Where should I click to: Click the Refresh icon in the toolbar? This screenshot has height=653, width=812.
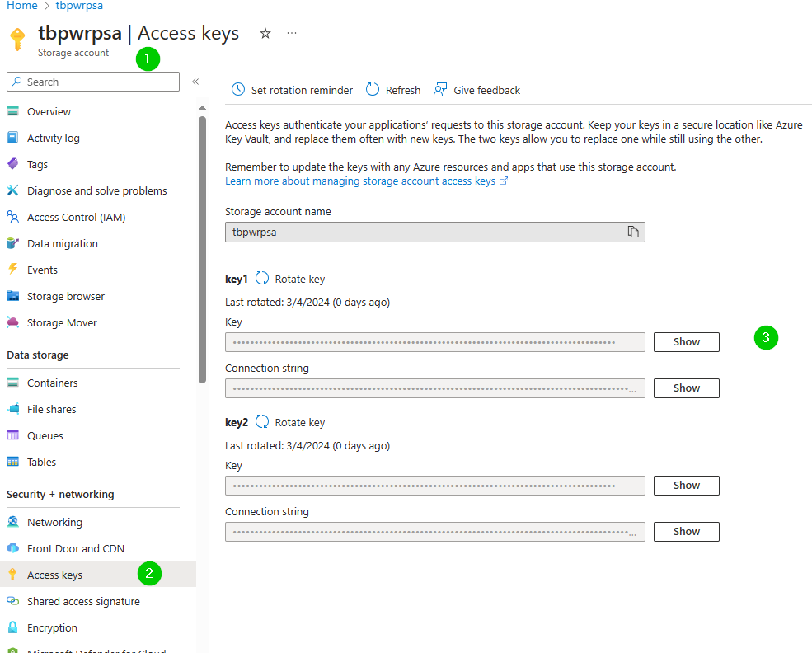(373, 90)
